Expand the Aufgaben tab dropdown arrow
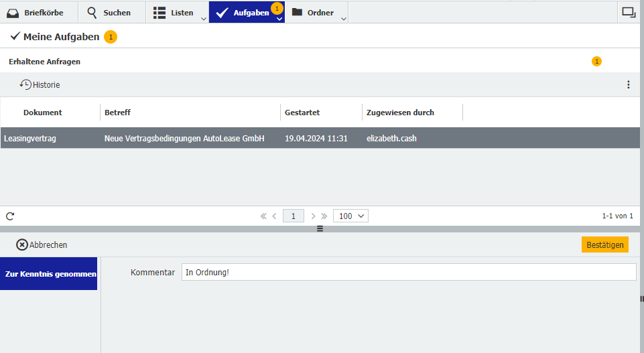The image size is (644, 353). (x=279, y=19)
